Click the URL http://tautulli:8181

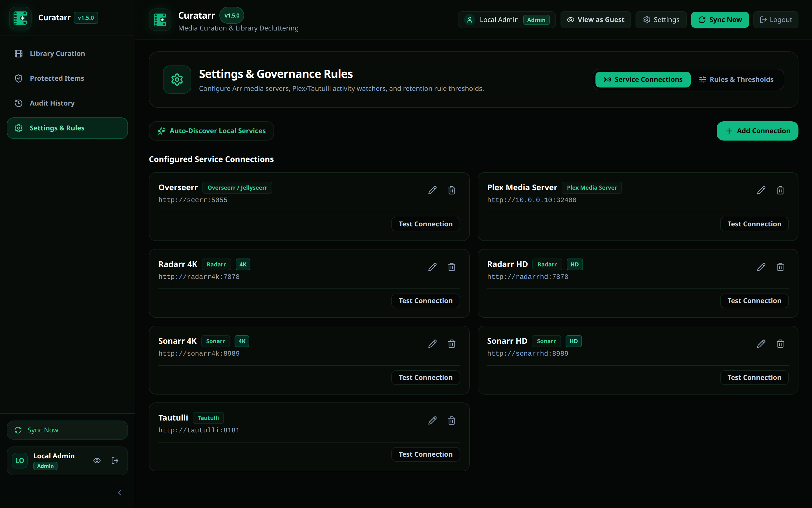click(x=199, y=430)
